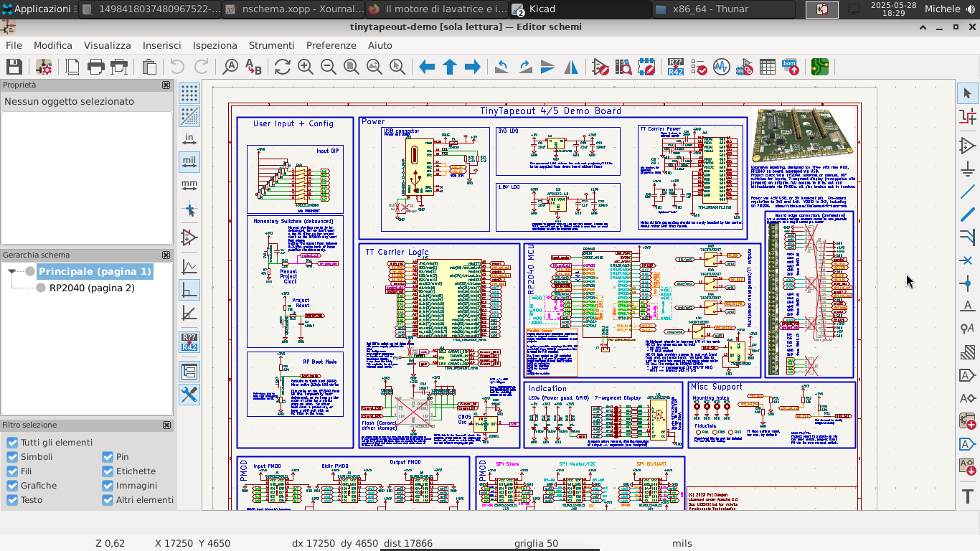The image size is (980, 551).
Task: Toggle grid display in the left toolbar
Action: coord(189,93)
